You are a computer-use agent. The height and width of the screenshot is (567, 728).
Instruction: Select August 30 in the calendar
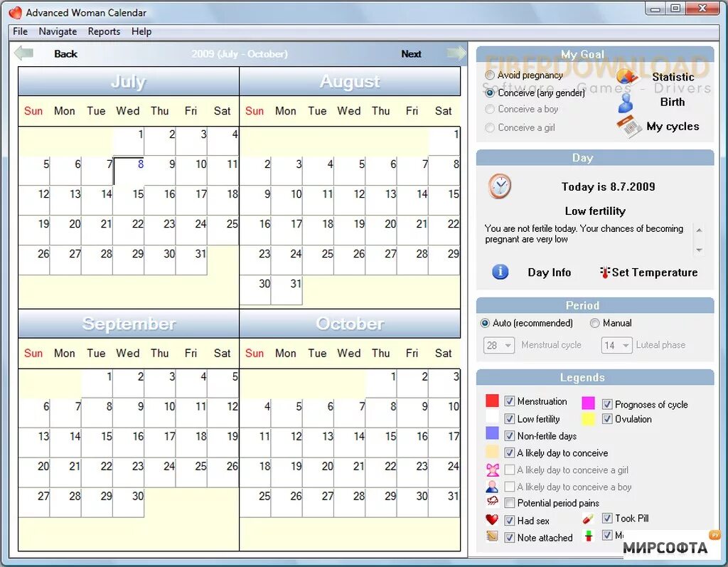point(255,290)
